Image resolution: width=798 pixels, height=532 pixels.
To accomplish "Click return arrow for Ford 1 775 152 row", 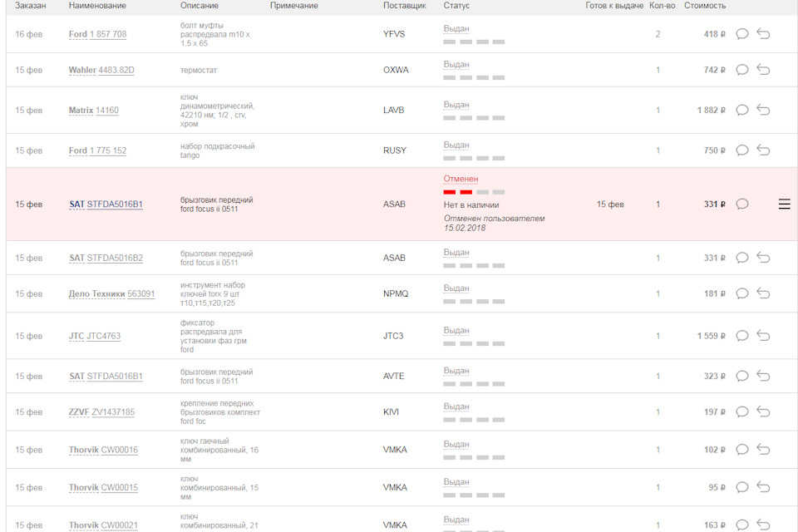I will (763, 150).
